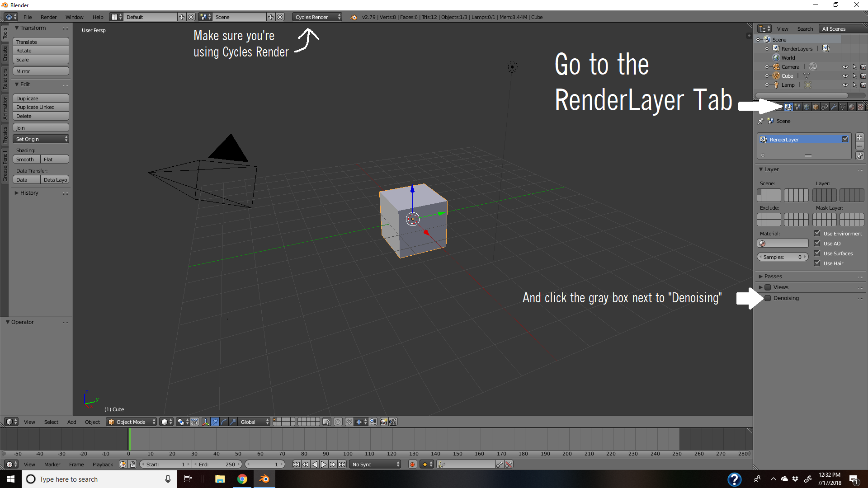Toggle the Use AO checkbox
Image resolution: width=868 pixels, height=488 pixels.
[817, 243]
